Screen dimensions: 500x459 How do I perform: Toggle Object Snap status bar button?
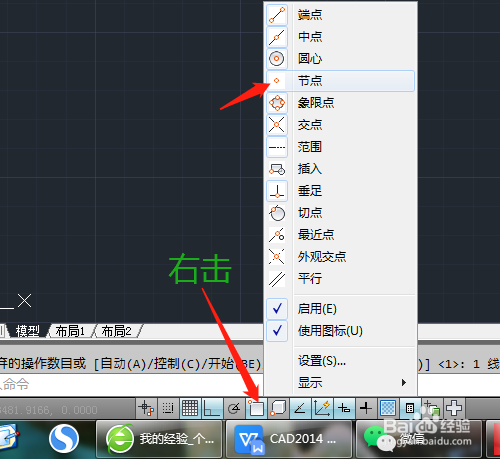[x=256, y=408]
